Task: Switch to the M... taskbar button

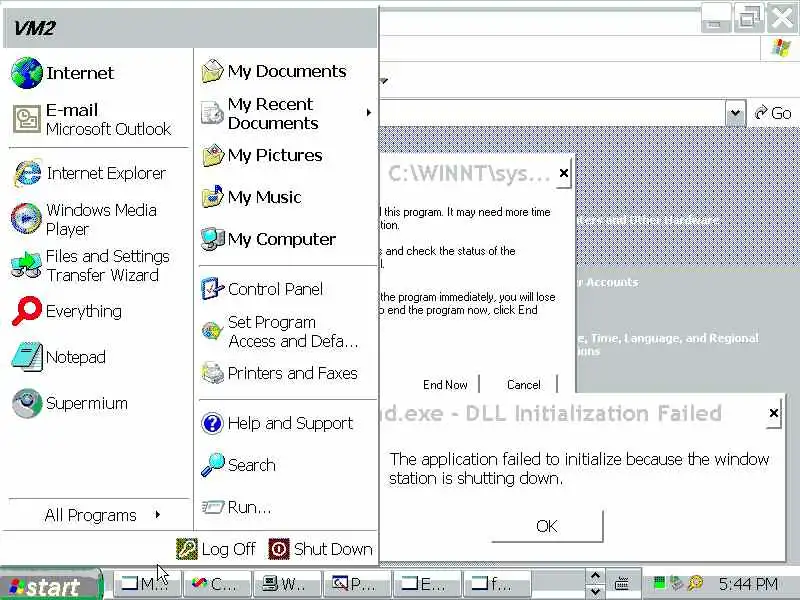Action: [146, 583]
